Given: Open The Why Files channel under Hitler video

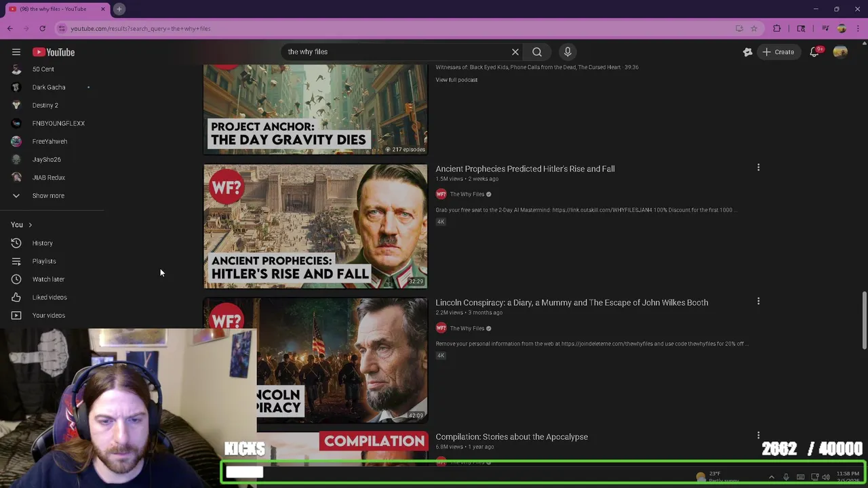Looking at the screenshot, I should [467, 195].
